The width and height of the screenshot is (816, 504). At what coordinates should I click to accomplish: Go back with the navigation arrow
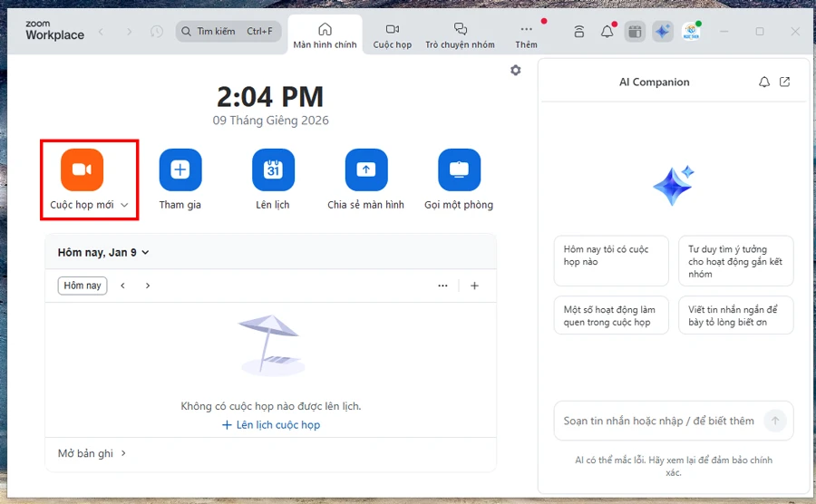click(x=102, y=32)
